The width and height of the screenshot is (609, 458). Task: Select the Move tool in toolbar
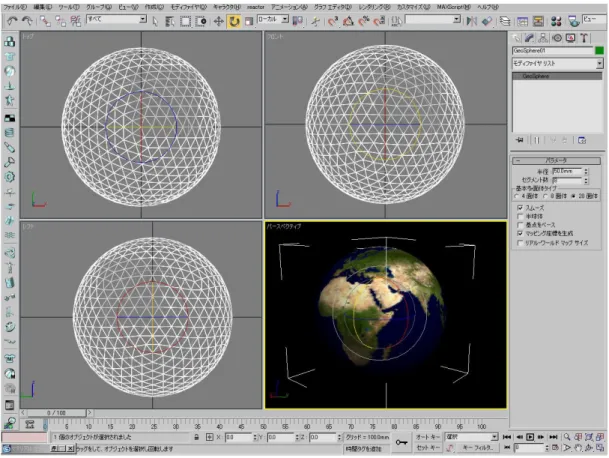tap(218, 21)
